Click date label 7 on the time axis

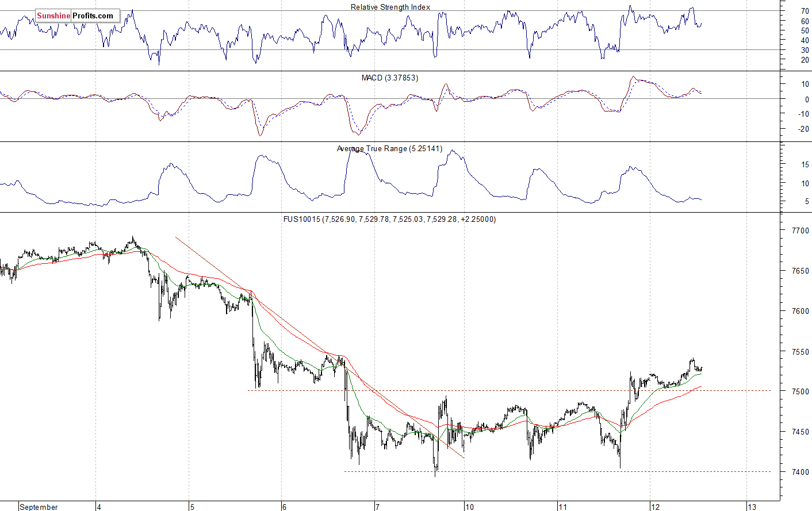(x=377, y=507)
